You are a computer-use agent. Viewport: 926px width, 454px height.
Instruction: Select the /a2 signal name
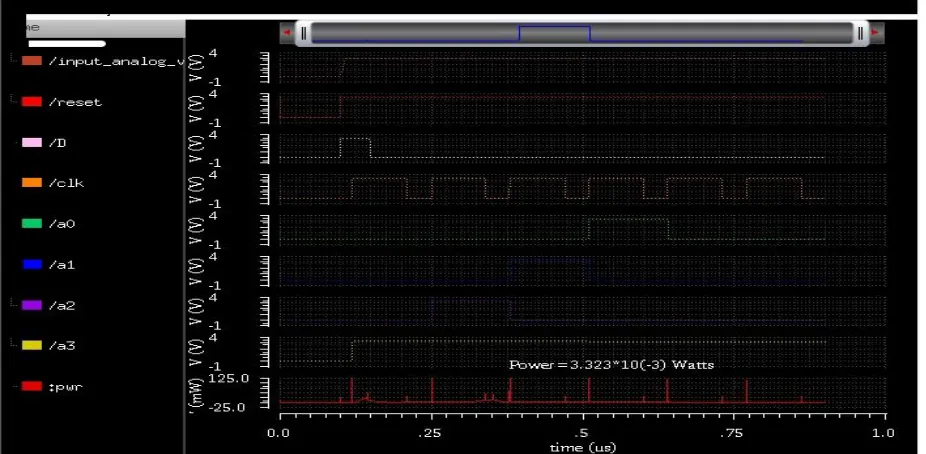(x=62, y=305)
